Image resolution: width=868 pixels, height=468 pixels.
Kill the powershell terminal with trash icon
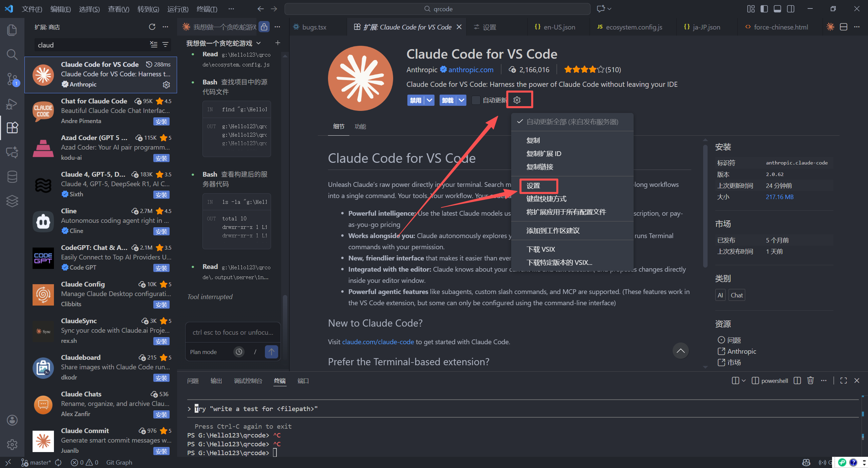pos(810,381)
